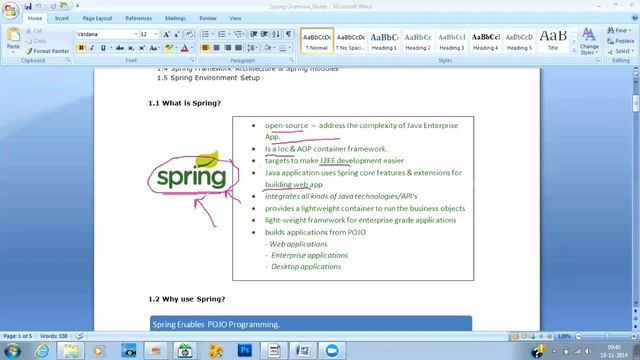This screenshot has width=640, height=360.
Task: Center align the paragraph
Action: (216, 48)
